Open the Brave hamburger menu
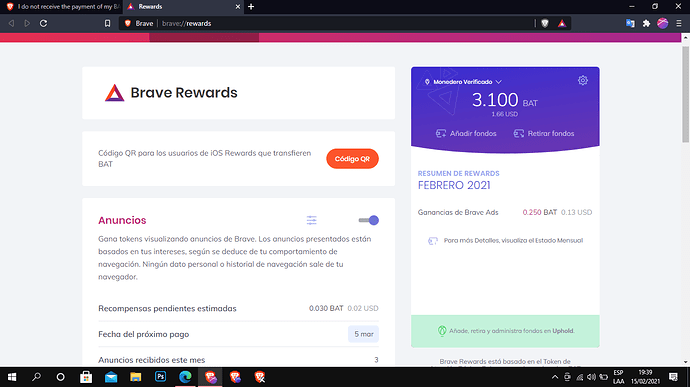Image resolution: width=690 pixels, height=387 pixels. (679, 23)
